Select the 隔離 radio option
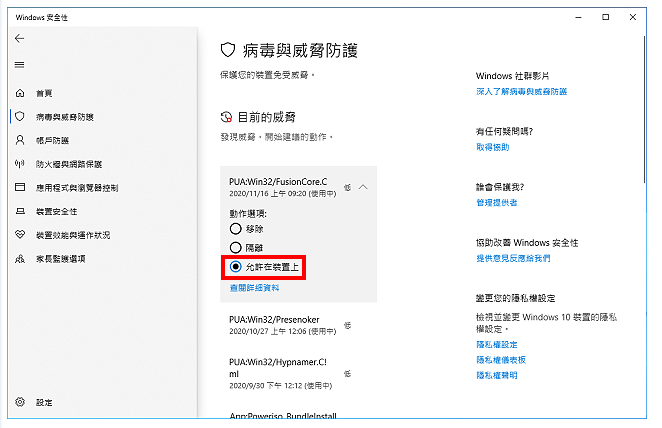 tap(236, 247)
